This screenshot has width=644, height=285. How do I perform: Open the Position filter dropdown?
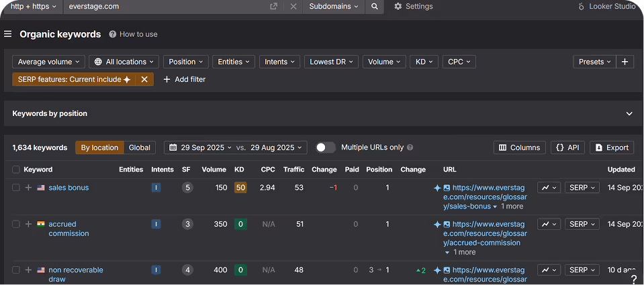[185, 62]
